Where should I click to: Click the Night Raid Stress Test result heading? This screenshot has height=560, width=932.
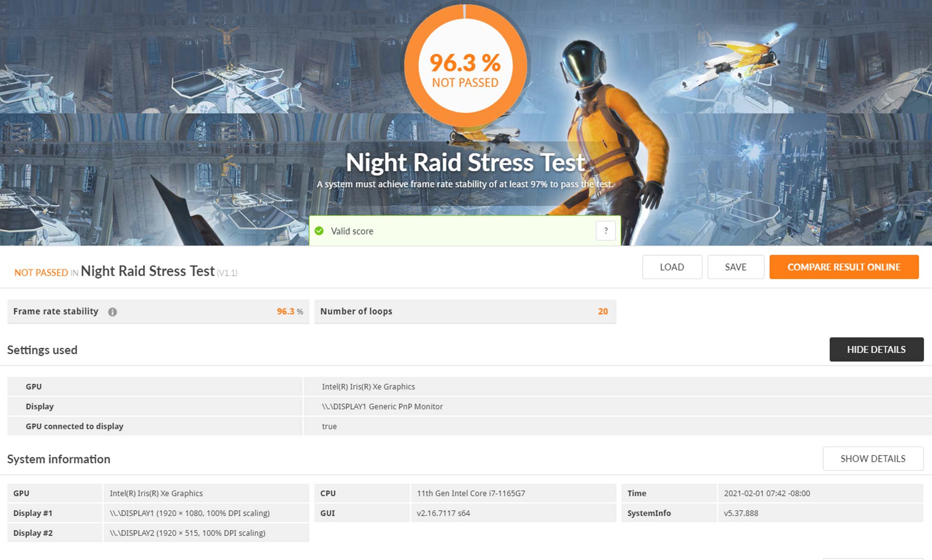[x=148, y=271]
